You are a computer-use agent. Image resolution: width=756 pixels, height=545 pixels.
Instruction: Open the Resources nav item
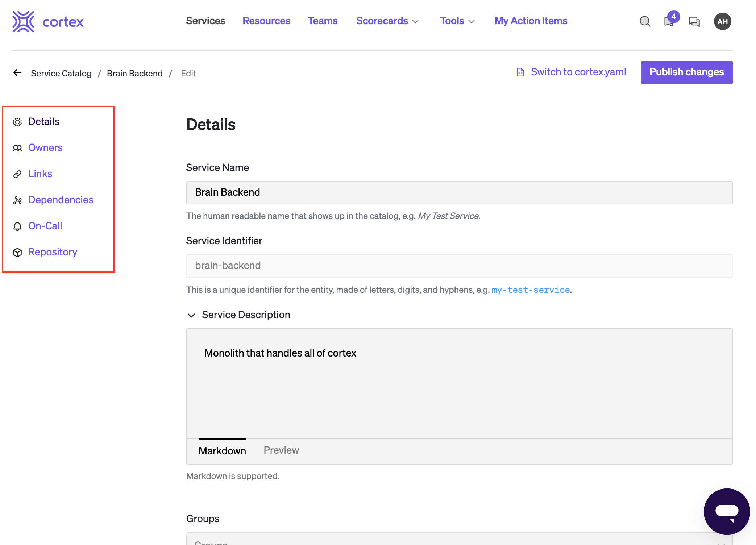[x=266, y=21]
